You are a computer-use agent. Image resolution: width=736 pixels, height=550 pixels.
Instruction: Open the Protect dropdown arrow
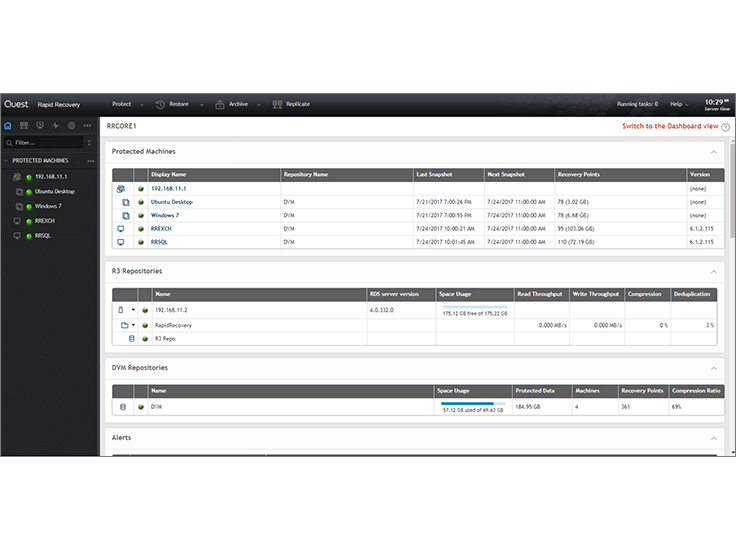(142, 105)
